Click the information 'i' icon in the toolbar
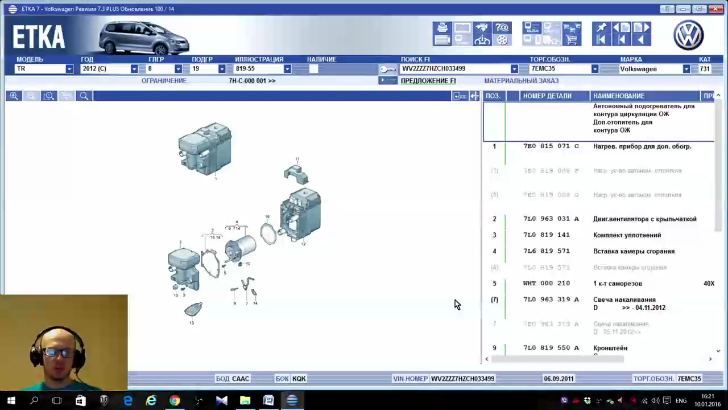 click(x=482, y=40)
